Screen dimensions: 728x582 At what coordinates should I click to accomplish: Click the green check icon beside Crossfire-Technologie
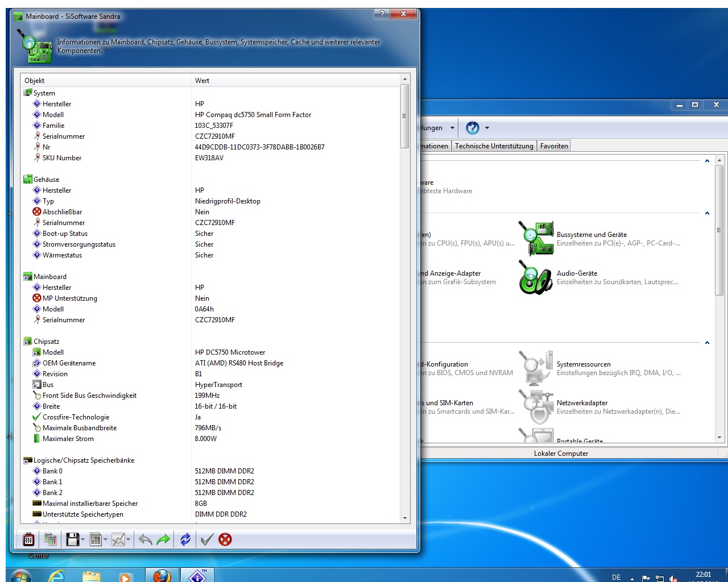click(37, 417)
